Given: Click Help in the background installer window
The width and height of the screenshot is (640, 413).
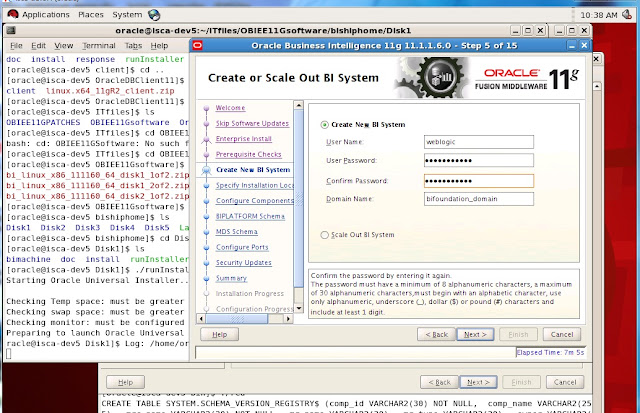Looking at the screenshot, I should pos(125,382).
